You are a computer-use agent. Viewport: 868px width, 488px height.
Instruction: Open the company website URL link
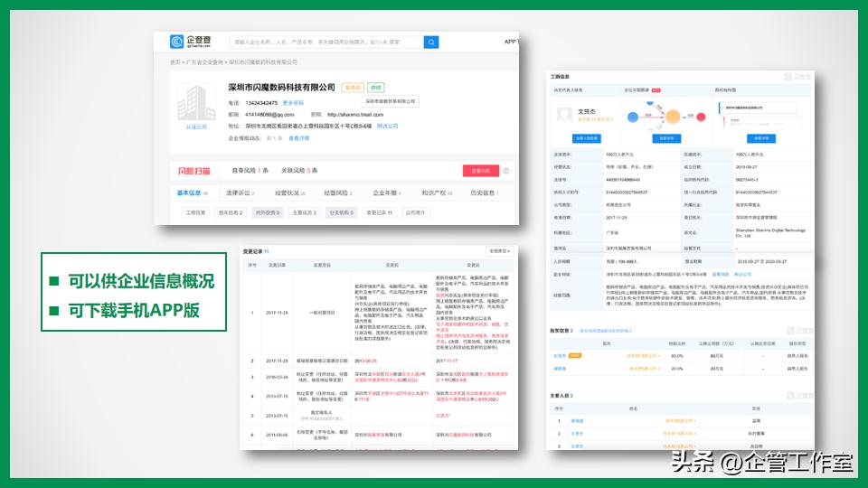tap(355, 115)
